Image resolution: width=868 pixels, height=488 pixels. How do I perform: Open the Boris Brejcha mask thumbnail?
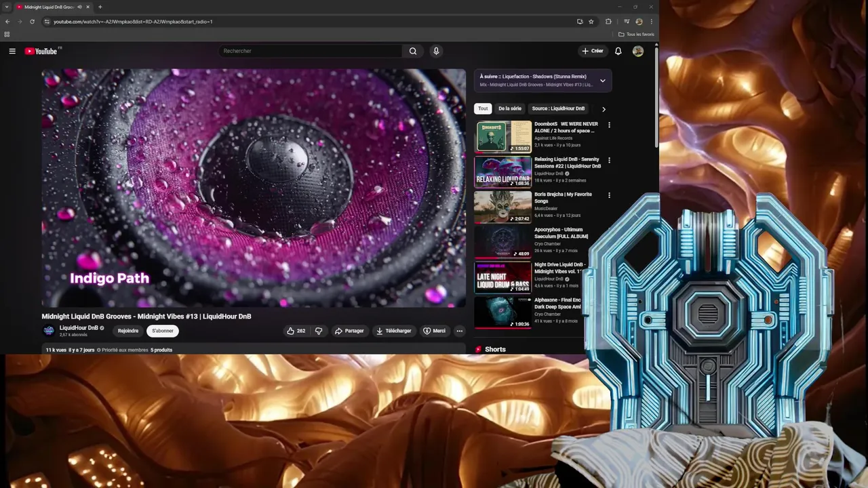[x=502, y=207]
